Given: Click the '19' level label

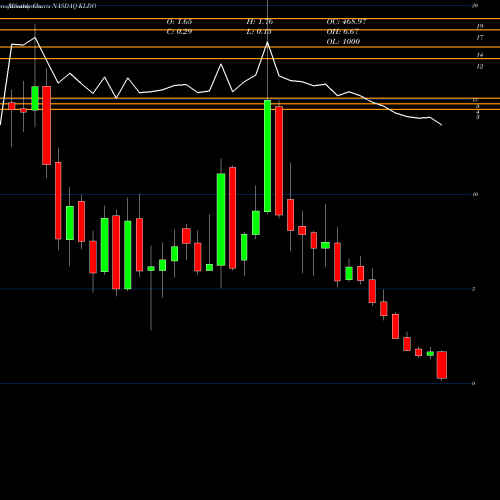Looking at the screenshot, I should point(480,26).
